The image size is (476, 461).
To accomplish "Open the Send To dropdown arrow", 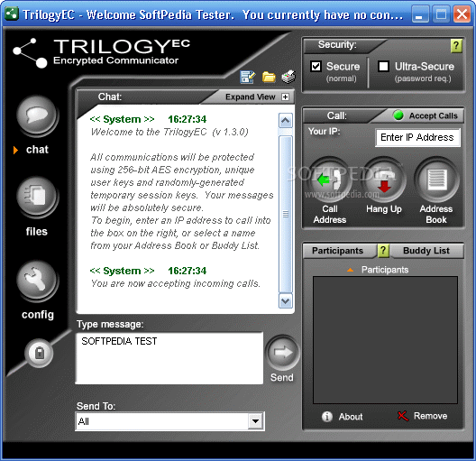I will tap(255, 421).
